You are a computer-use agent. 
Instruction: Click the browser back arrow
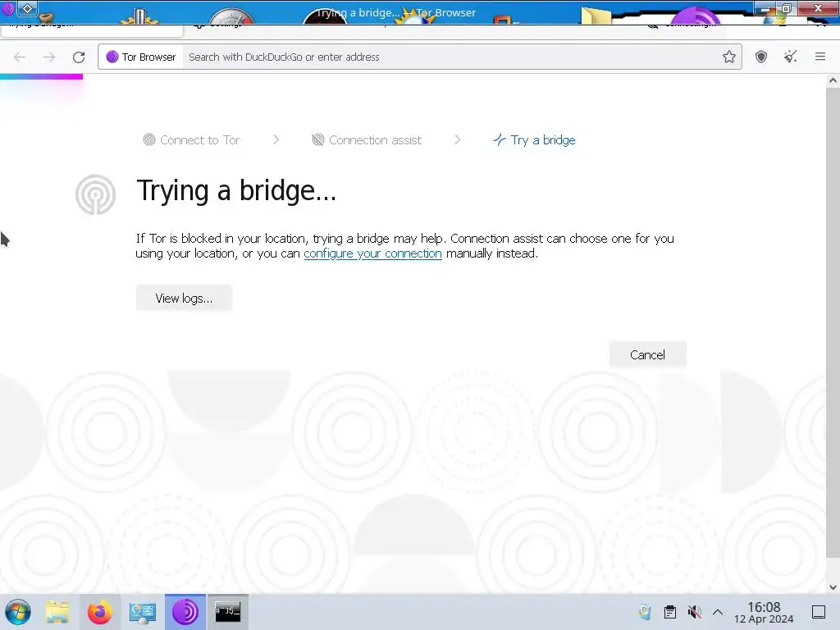point(20,57)
